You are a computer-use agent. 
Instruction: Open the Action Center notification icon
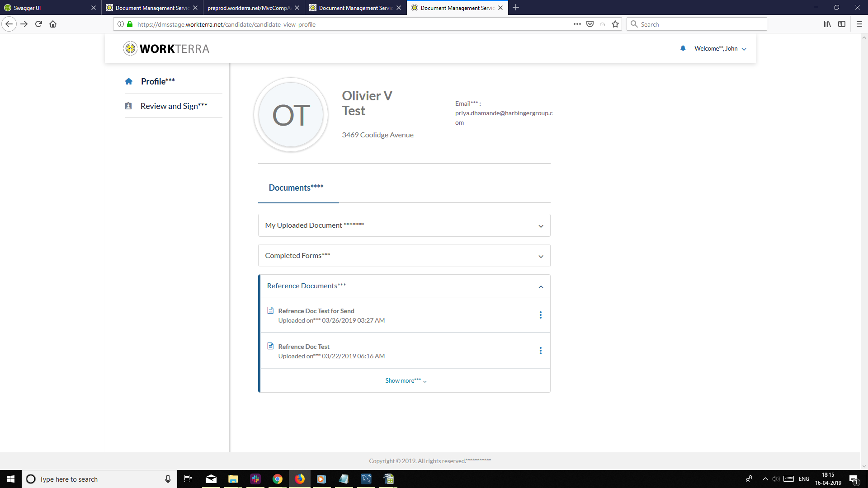click(854, 479)
